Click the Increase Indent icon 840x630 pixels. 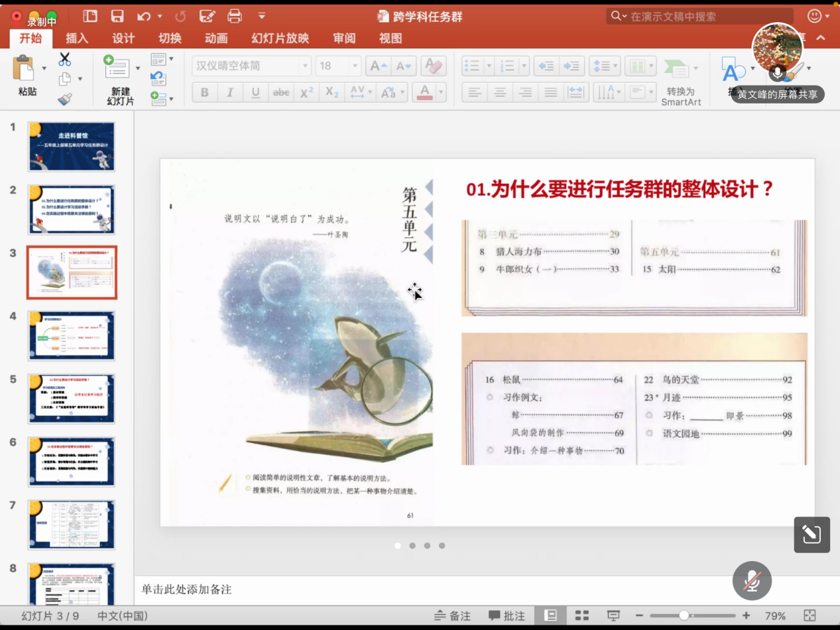(571, 66)
